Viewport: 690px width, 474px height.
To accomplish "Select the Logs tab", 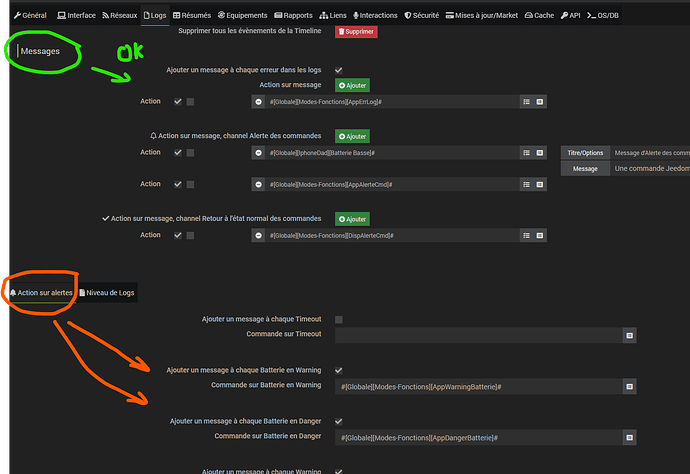I will pos(155,15).
